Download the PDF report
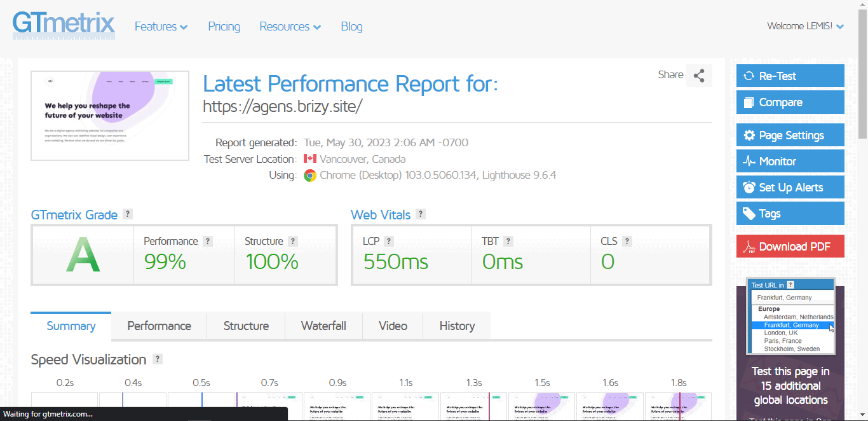This screenshot has width=868, height=421. click(790, 247)
